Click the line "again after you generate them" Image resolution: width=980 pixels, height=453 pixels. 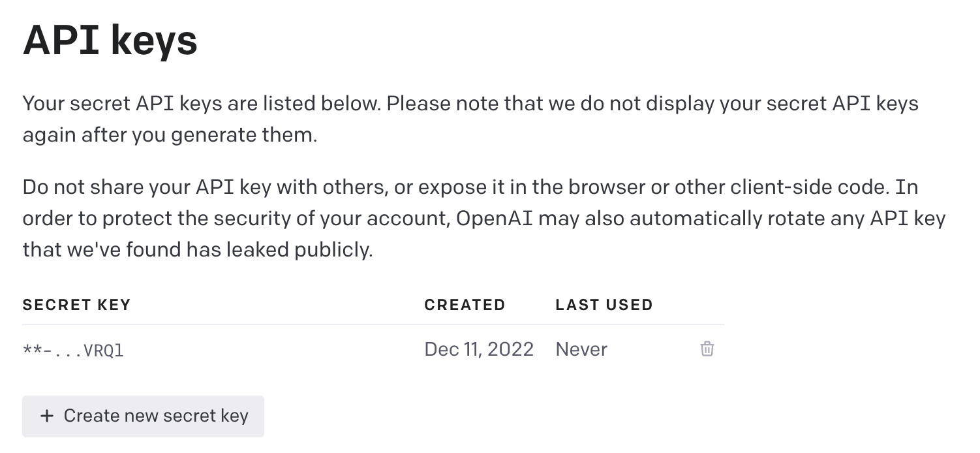click(x=170, y=135)
